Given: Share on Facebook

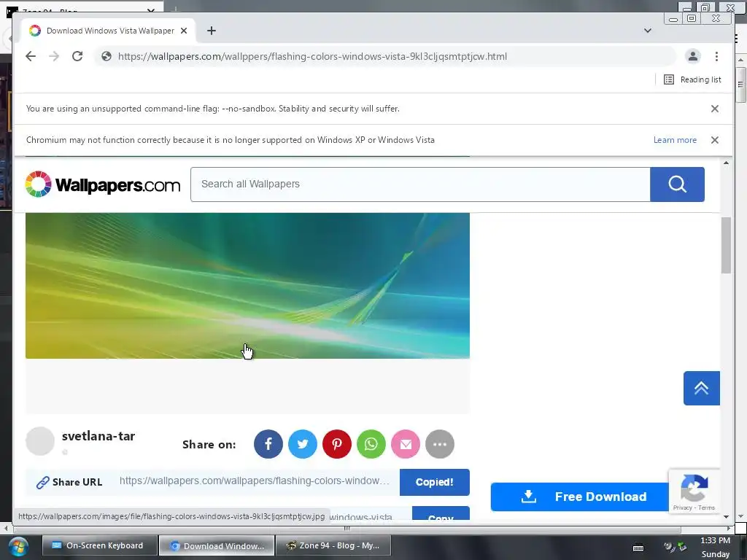Looking at the screenshot, I should (x=268, y=444).
